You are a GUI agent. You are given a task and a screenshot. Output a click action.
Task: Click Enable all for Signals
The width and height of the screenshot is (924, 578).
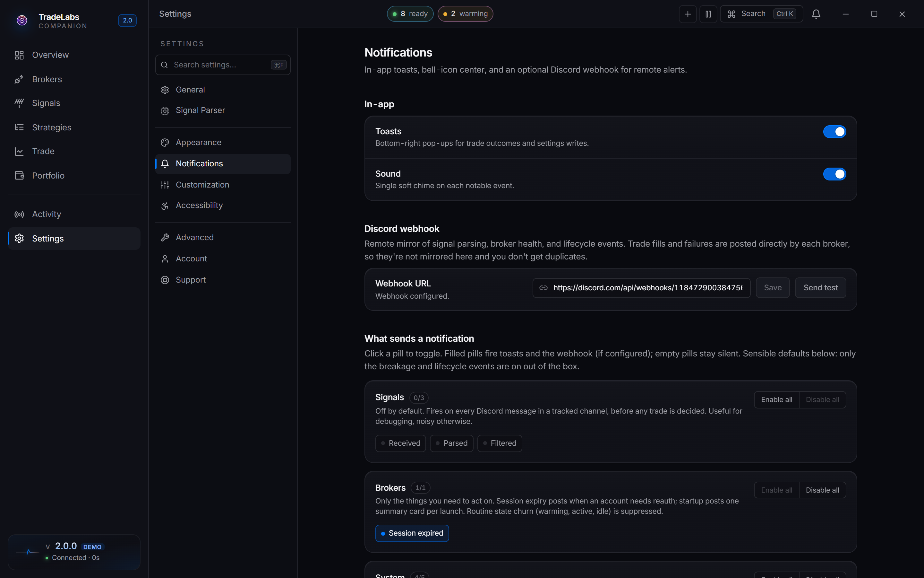point(777,400)
